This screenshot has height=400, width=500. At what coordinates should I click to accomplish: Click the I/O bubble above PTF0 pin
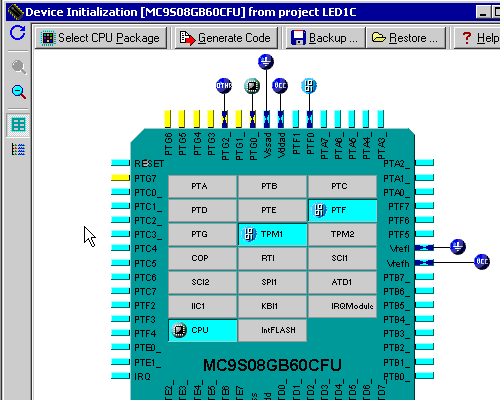click(309, 86)
